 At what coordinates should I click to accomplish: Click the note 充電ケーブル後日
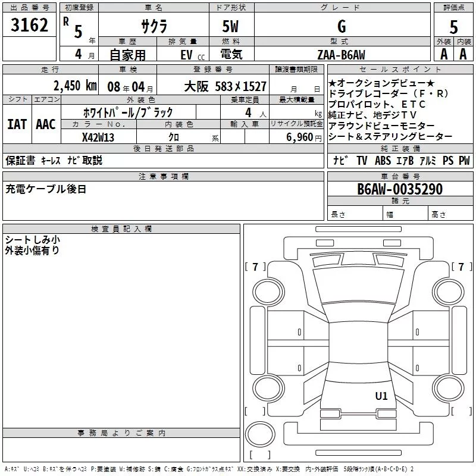pos(46,189)
